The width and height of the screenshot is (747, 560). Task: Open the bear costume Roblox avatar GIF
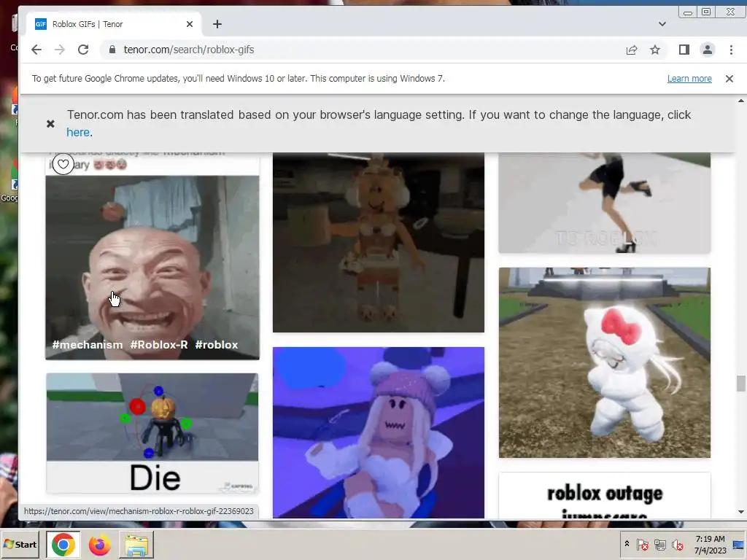click(x=379, y=242)
